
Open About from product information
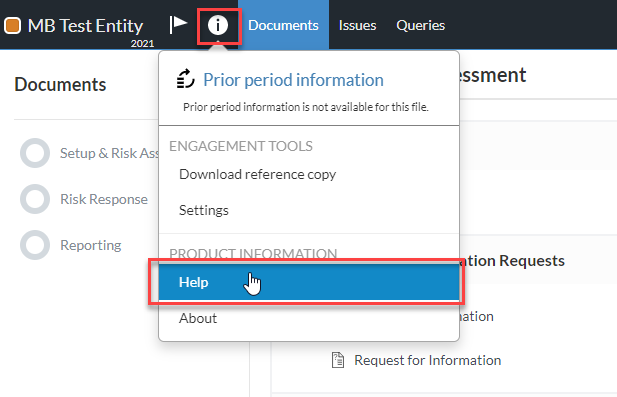tap(309, 318)
